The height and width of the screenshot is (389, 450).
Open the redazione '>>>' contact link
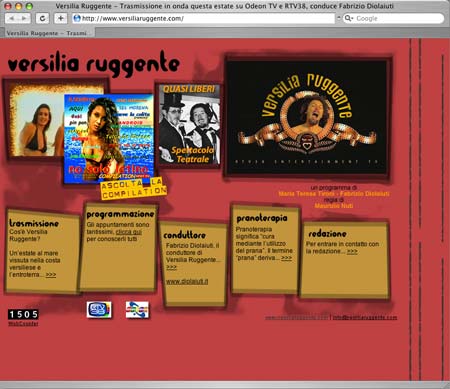point(352,251)
